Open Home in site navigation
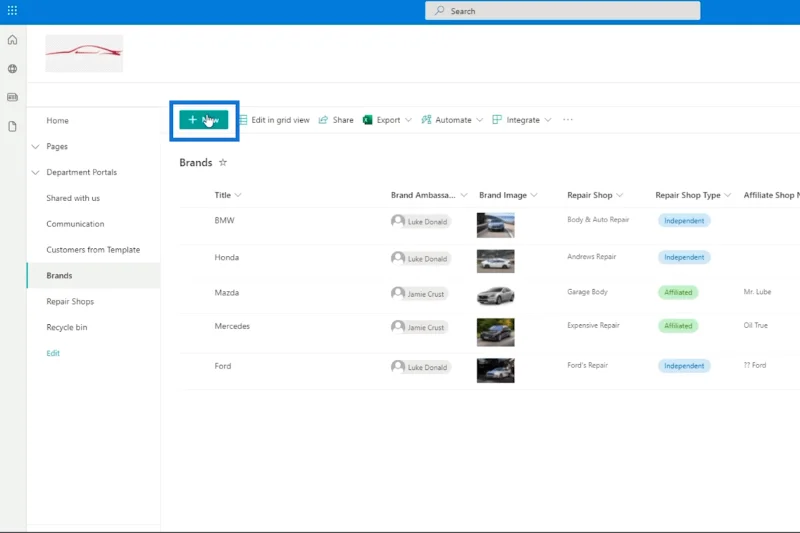The image size is (800, 533). [57, 120]
